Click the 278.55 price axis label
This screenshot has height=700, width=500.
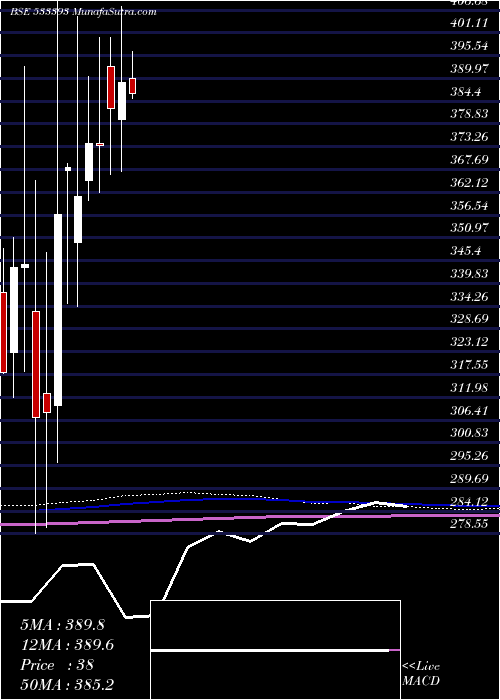pos(469,523)
